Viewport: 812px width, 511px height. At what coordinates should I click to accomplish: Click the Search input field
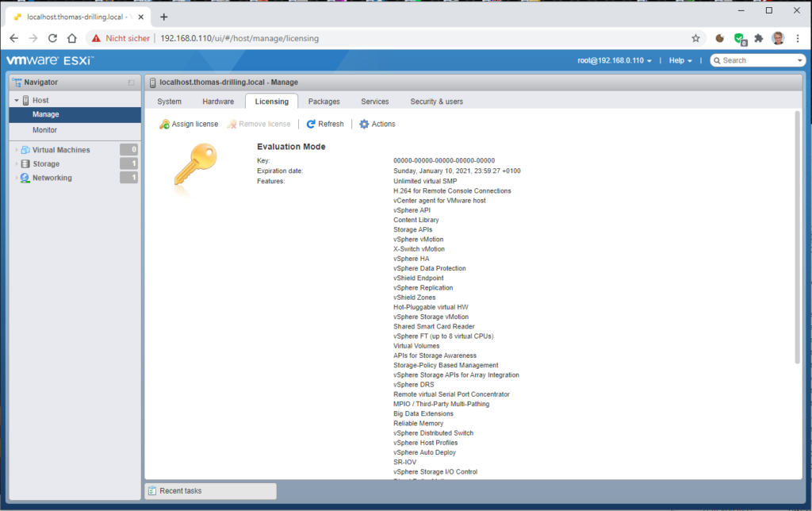tap(757, 60)
